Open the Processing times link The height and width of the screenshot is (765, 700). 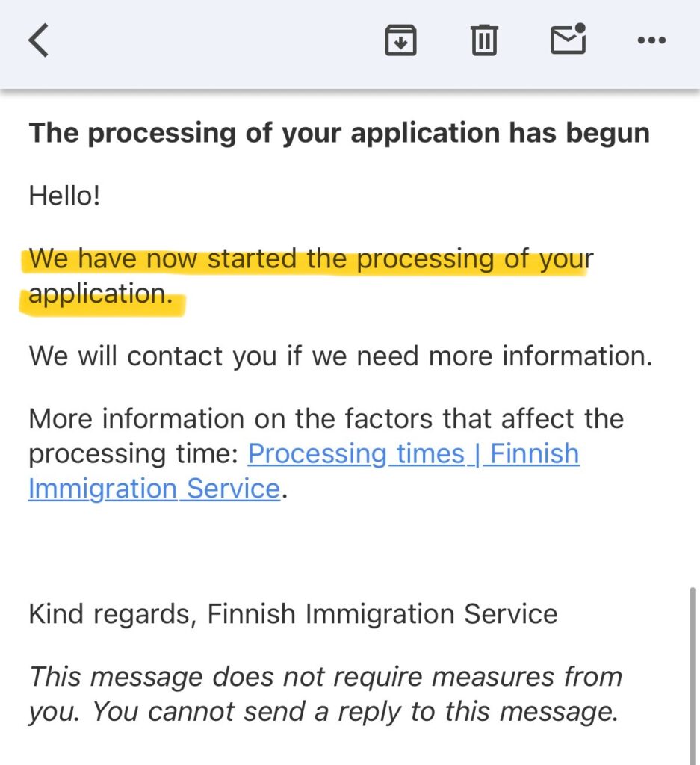[413, 454]
